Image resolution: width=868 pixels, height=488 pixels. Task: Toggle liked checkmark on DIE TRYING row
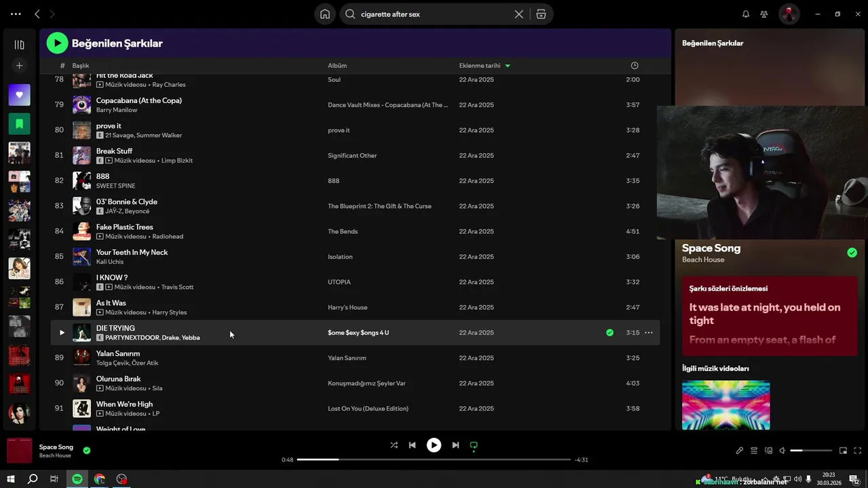coord(610,333)
